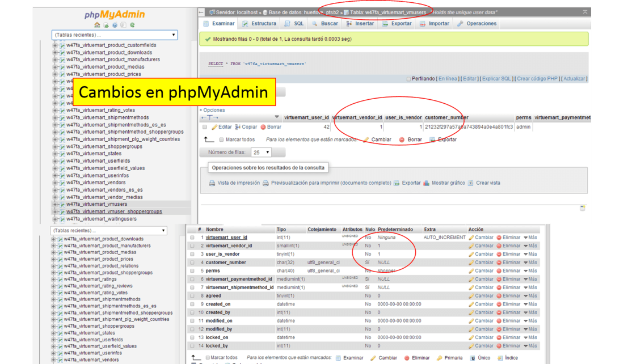
Task: Select the agreed column checkbox
Action: (x=192, y=296)
